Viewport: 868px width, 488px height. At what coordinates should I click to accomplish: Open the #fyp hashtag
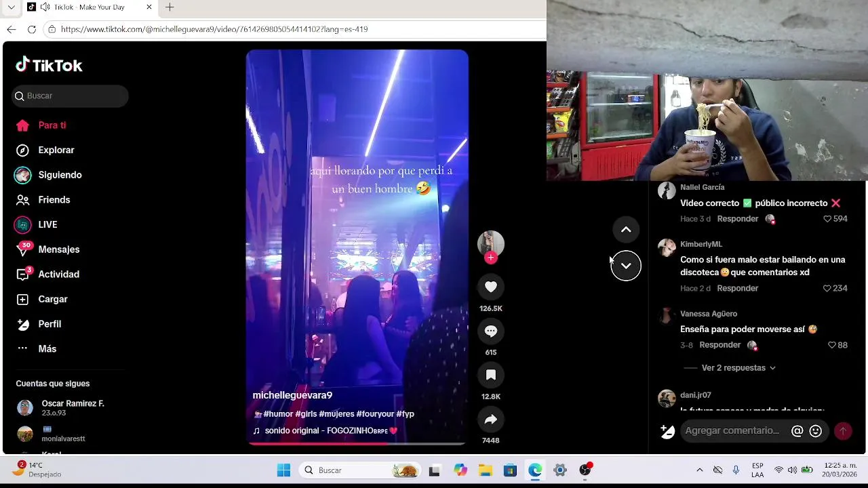pyautogui.click(x=406, y=413)
